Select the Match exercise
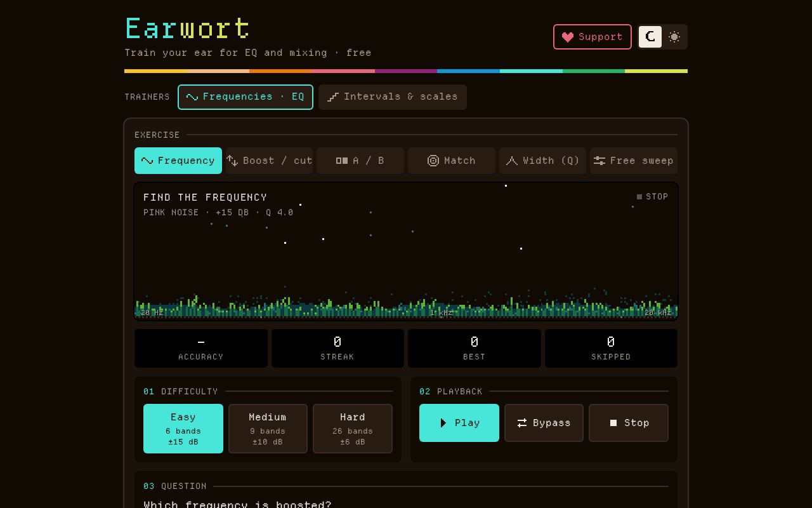The width and height of the screenshot is (812, 508). (452, 161)
